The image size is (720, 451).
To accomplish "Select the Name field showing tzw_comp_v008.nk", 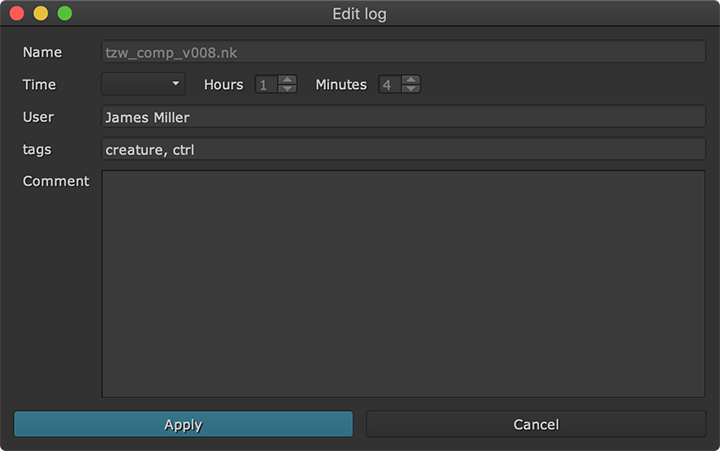I will tap(403, 52).
